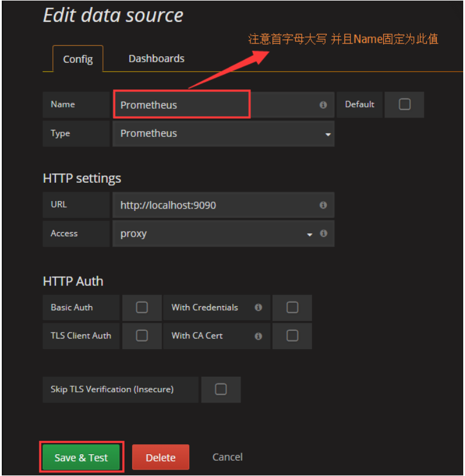Switch to the Dashboards tab
Screen dimensions: 465x476
tap(156, 58)
